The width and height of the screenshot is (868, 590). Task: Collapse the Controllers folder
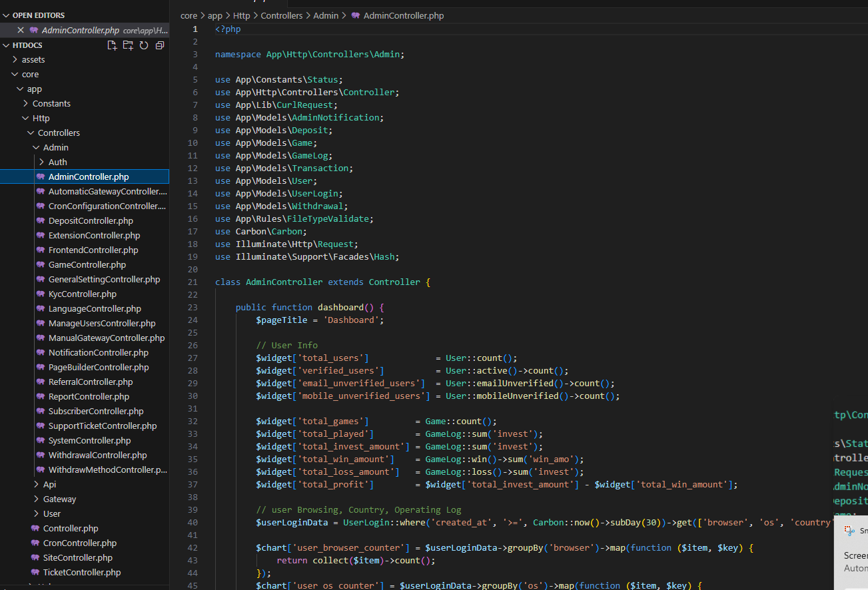pyautogui.click(x=59, y=133)
